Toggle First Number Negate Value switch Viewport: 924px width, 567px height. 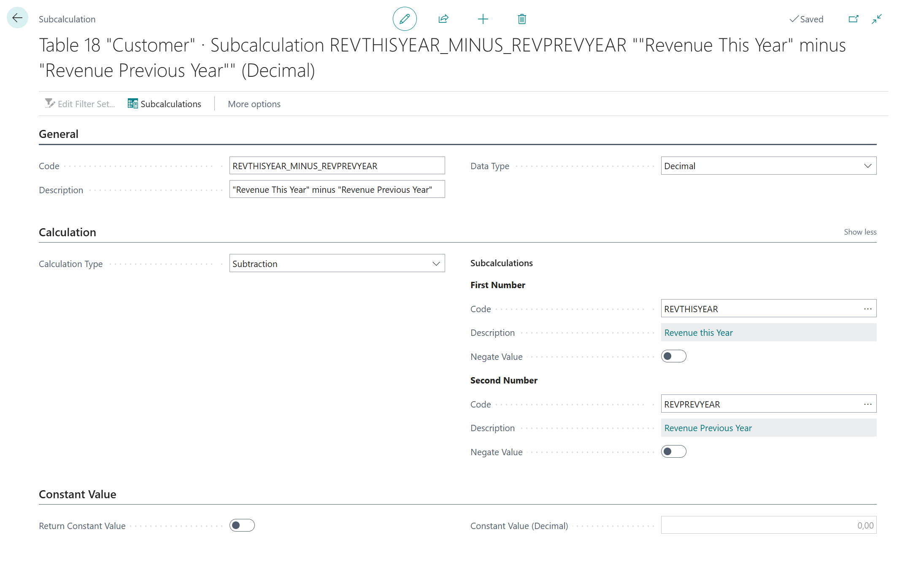pyautogui.click(x=673, y=356)
